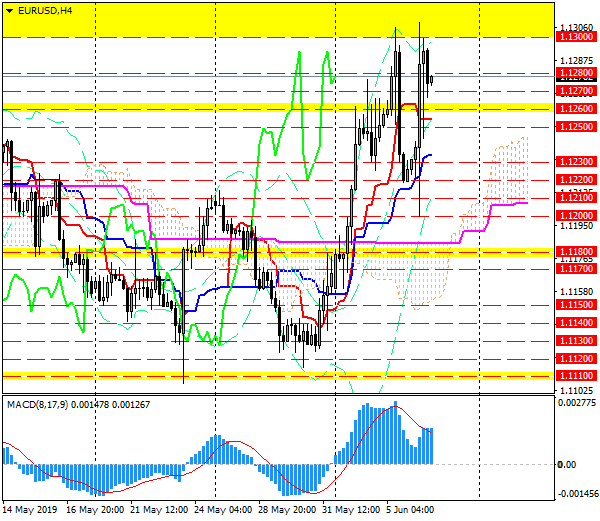
Task: Click the triangle icon beside EURUSD,H4
Action: pyautogui.click(x=9, y=10)
